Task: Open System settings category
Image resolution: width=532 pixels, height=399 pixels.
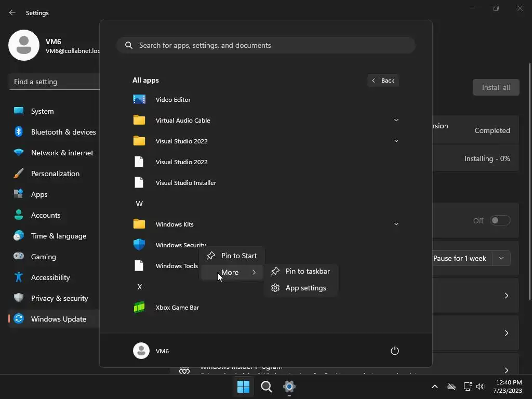Action: click(54, 111)
